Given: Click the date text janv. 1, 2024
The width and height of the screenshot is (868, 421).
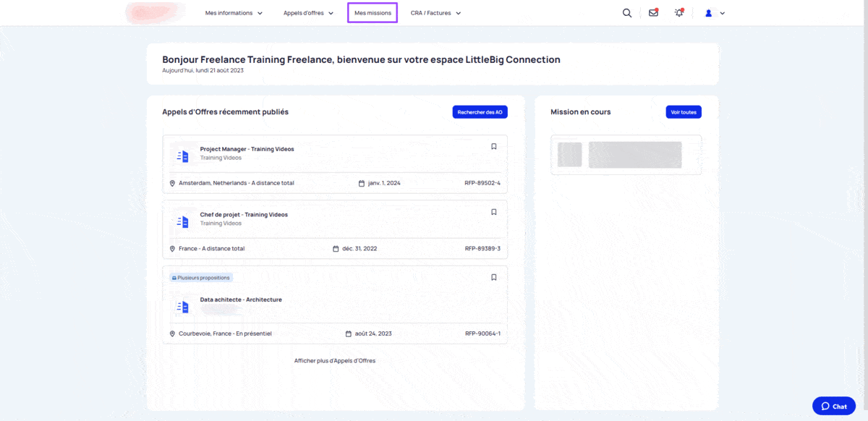Looking at the screenshot, I should click(384, 183).
